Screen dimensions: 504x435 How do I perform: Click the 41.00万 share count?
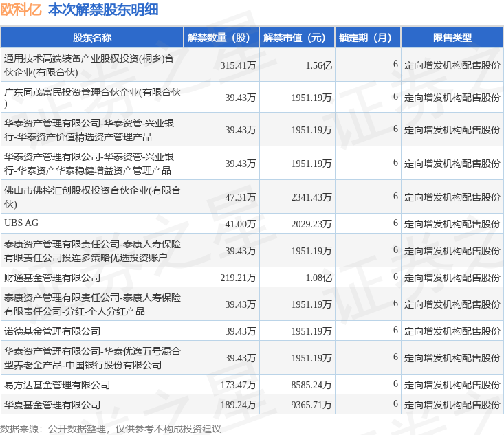[240, 224]
